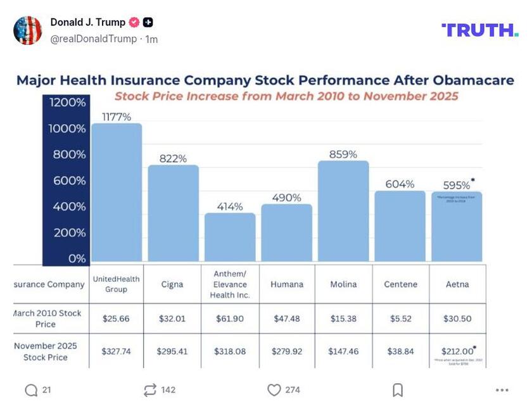Click the Donald J. Trump display name
532x411 pixels.
[87, 23]
